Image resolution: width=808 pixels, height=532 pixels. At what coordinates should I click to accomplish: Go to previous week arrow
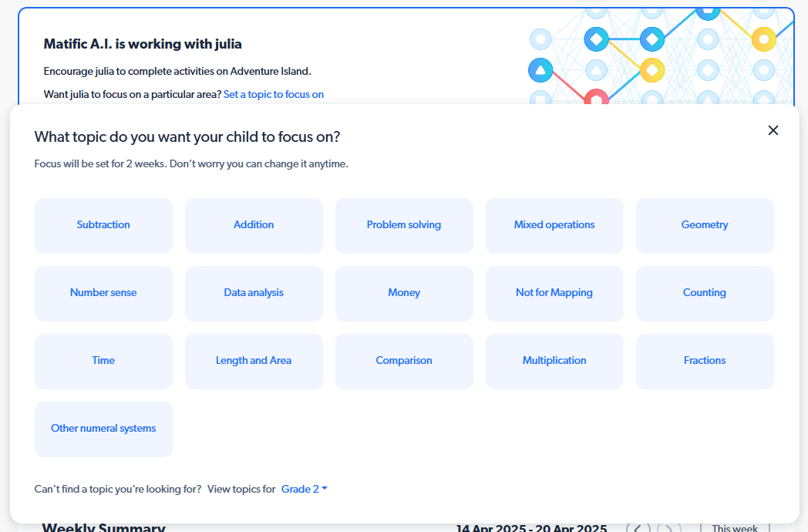tap(638, 528)
